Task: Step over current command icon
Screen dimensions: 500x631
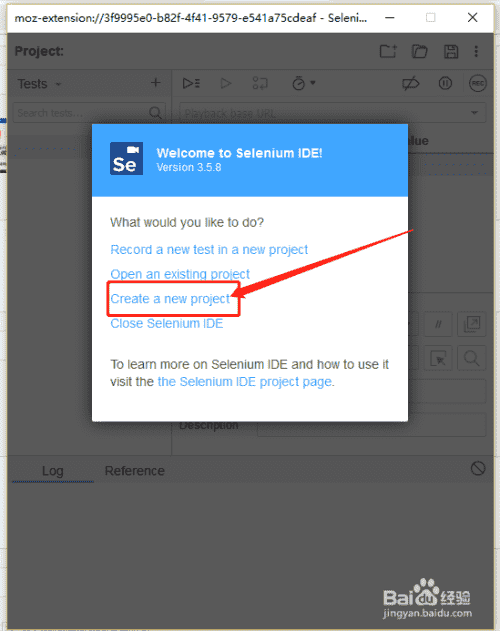Action: click(260, 83)
